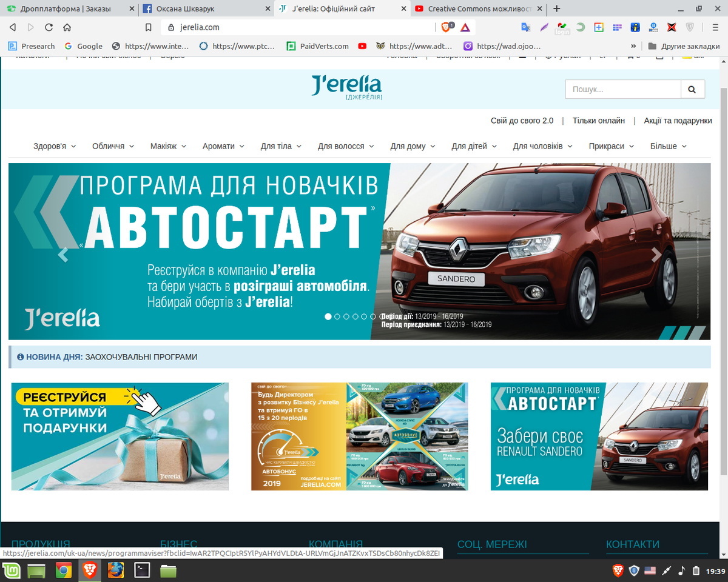Image resolution: width=728 pixels, height=582 pixels.
Task: Open the Google Translate extension
Action: click(x=526, y=27)
